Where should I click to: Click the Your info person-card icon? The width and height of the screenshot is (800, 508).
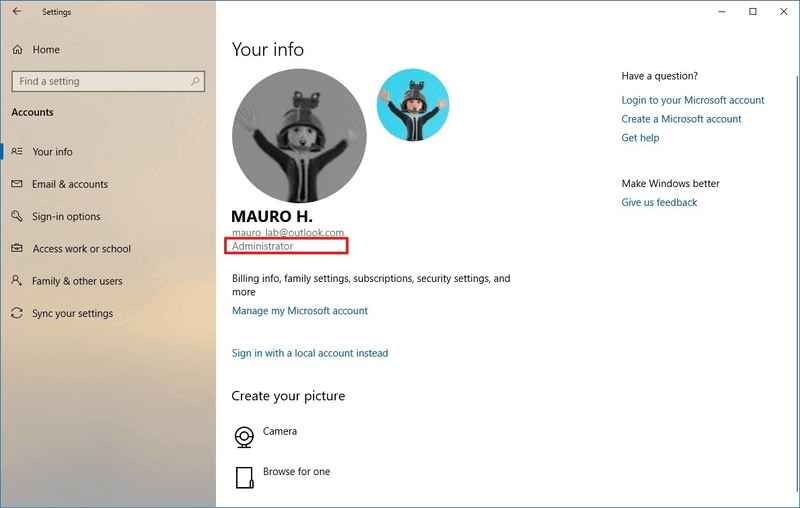tap(17, 151)
